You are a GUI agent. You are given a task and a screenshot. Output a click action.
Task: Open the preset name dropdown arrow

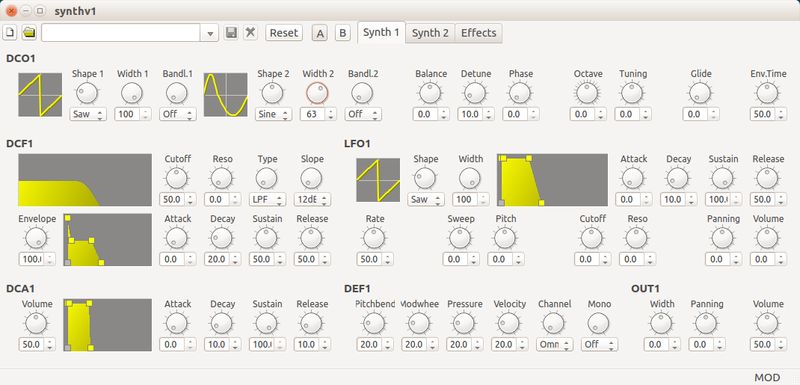click(210, 33)
